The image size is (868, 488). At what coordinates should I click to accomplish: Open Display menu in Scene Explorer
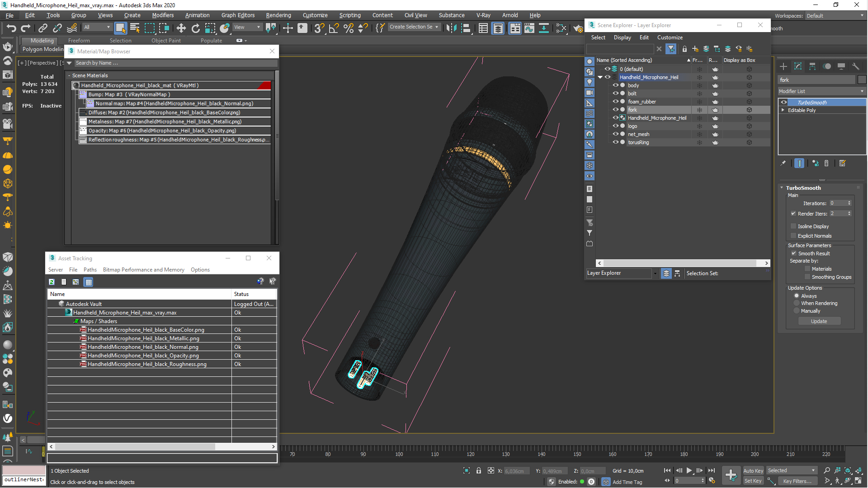(622, 38)
